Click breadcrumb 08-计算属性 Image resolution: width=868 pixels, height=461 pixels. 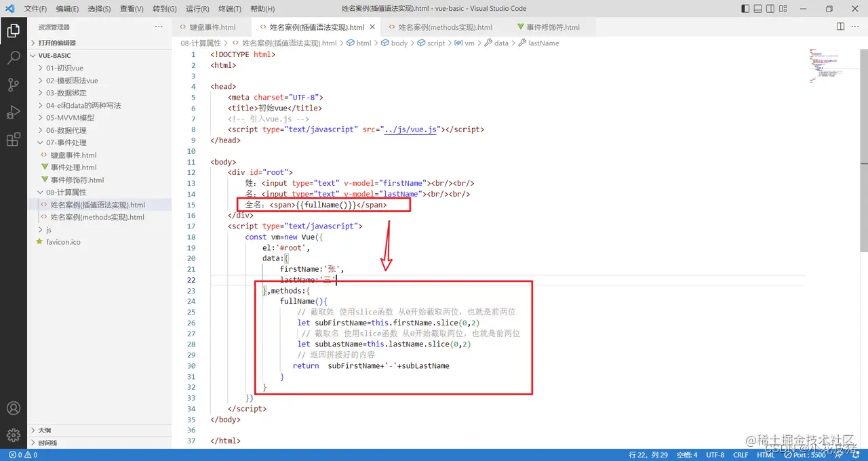tap(201, 43)
